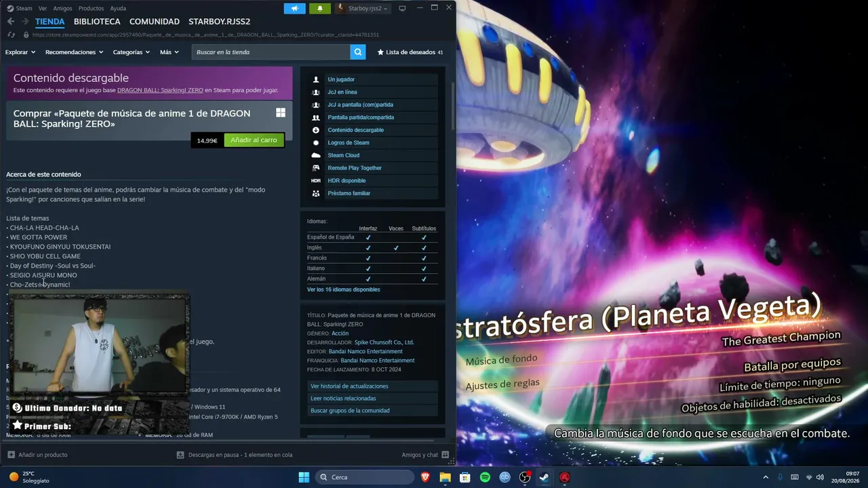Click the blue megaphone announcements button

(294, 8)
